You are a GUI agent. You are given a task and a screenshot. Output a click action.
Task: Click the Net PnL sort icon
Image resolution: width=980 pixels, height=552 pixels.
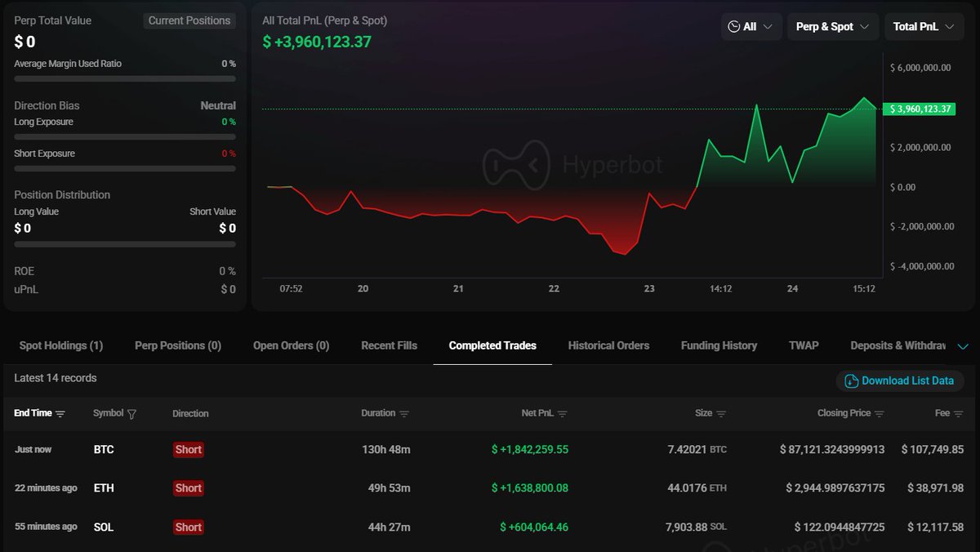563,414
